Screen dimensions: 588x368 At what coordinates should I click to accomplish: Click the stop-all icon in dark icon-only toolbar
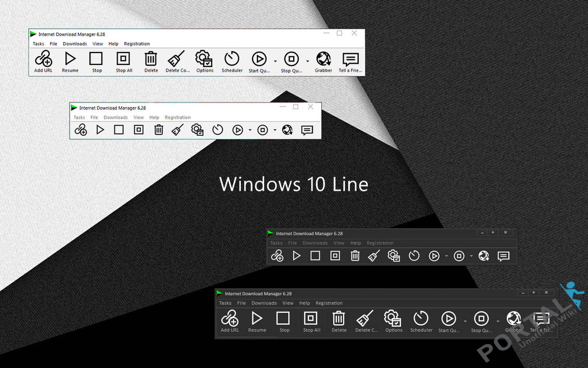click(x=335, y=256)
